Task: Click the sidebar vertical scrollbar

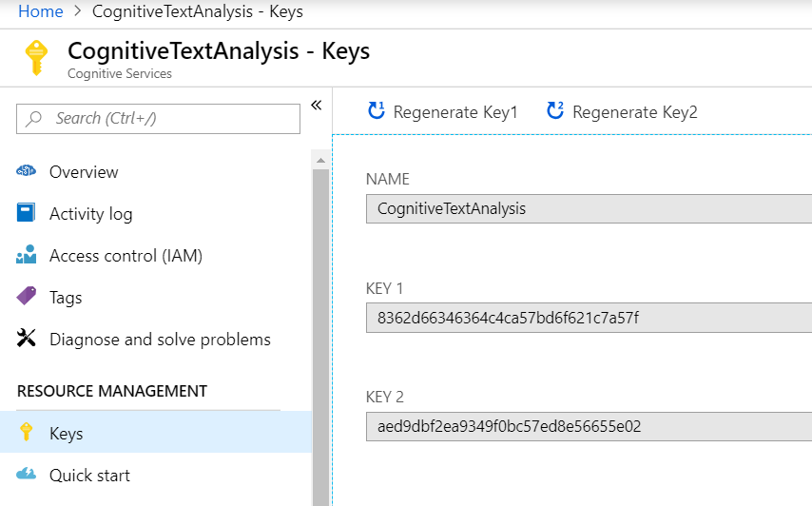Action: pyautogui.click(x=320, y=323)
